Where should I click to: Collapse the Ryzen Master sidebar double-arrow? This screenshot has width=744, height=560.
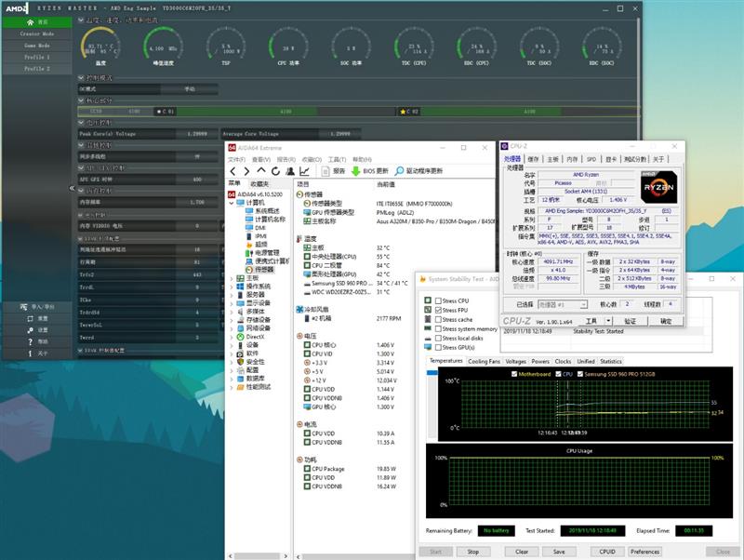[73, 188]
